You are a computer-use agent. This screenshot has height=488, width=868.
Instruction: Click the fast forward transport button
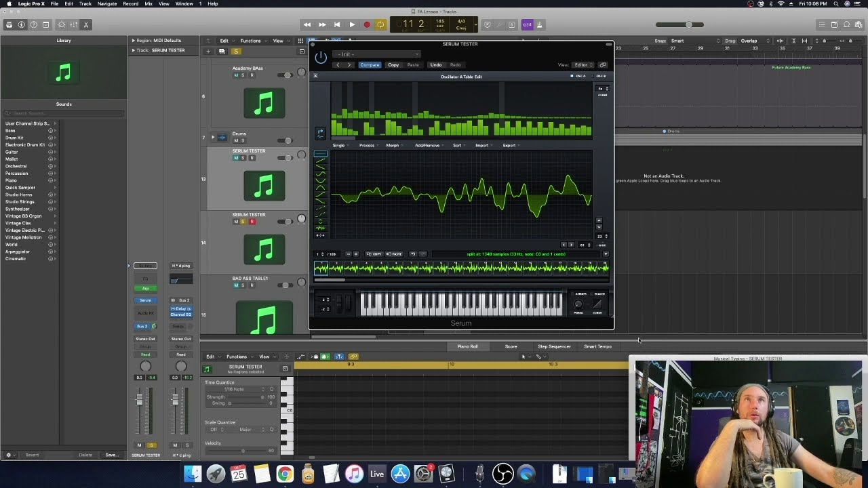[x=322, y=24]
